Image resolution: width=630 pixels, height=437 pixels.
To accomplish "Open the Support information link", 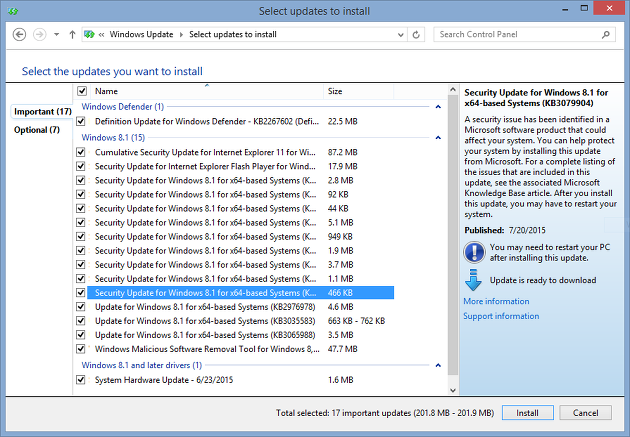I will (501, 316).
